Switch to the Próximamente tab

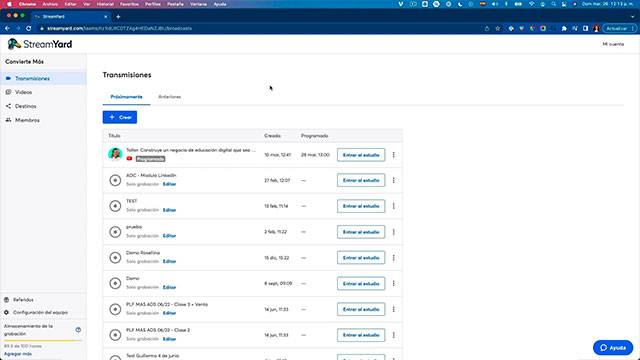click(x=127, y=97)
